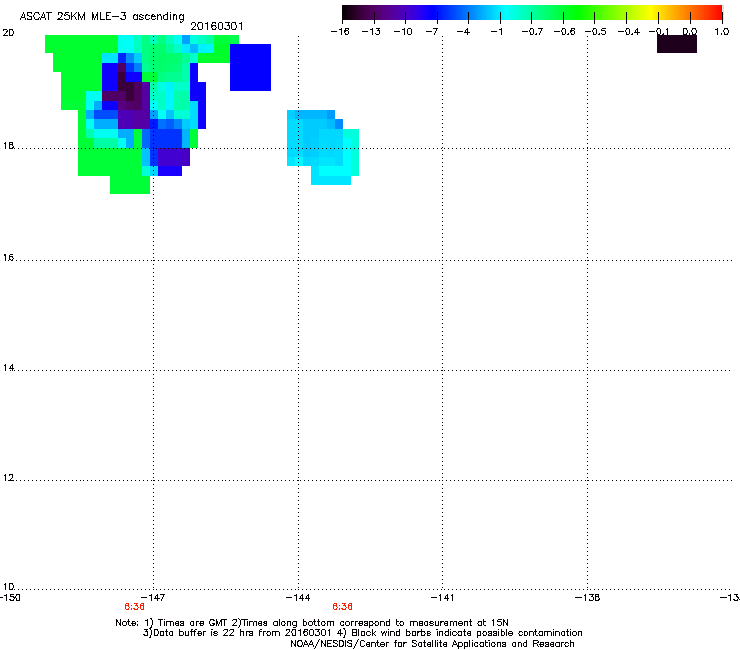Screen dimensions: 740x650
Task: Click longitude label -138
Action: tap(587, 598)
